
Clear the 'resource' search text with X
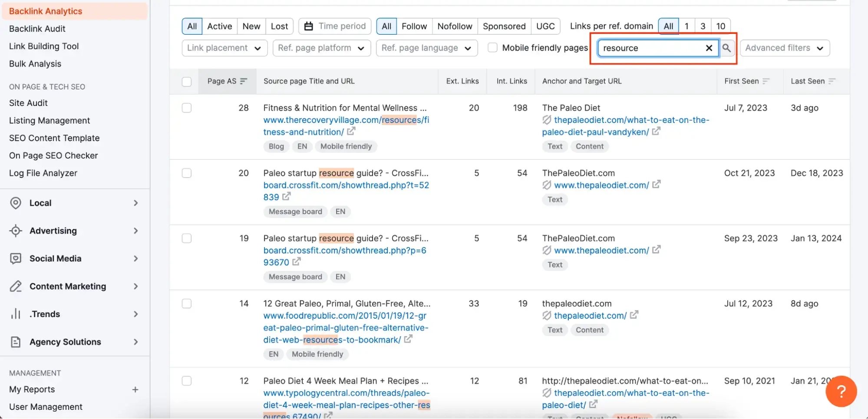[x=709, y=48]
